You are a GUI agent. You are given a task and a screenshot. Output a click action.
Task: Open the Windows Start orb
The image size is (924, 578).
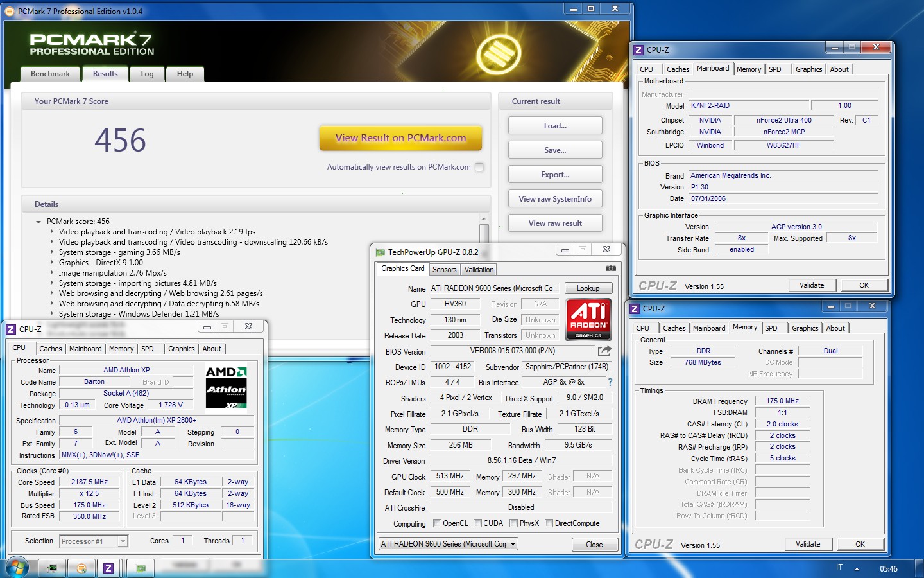[x=17, y=568]
